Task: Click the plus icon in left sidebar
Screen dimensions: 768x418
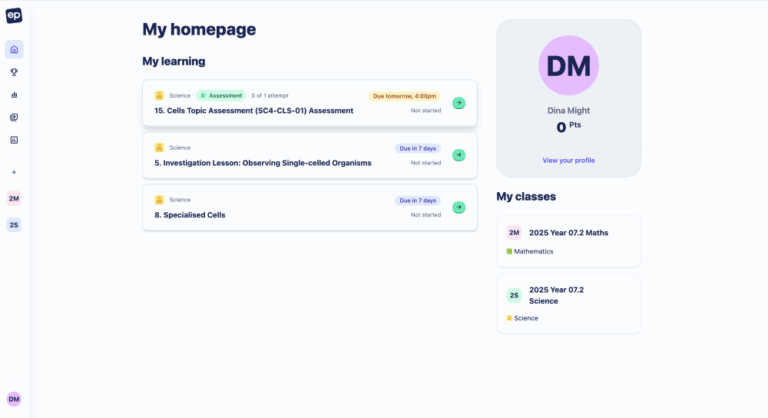Action: [14, 172]
